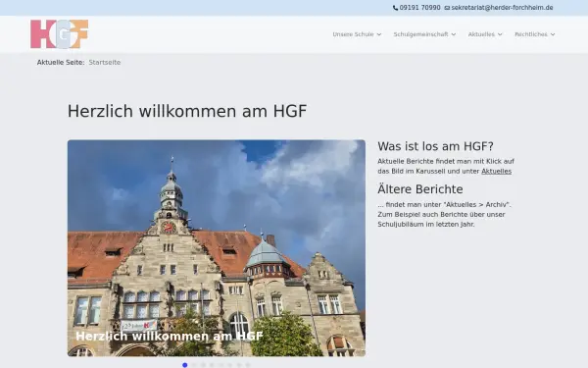The height and width of the screenshot is (368, 588).
Task: Expand the Unsere Schule menu
Action: [357, 34]
